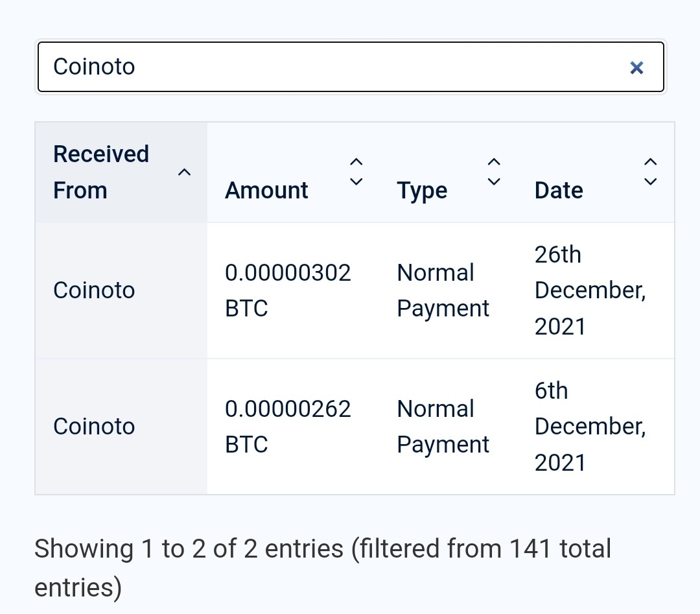The width and height of the screenshot is (700, 614).
Task: Click the search field containing Coinoto
Action: coord(351,67)
